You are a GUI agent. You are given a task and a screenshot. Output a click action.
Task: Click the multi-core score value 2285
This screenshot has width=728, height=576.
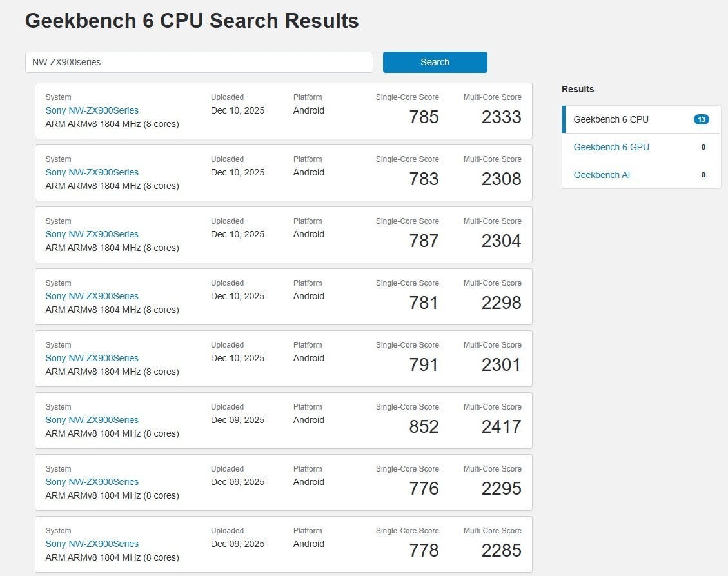point(501,550)
